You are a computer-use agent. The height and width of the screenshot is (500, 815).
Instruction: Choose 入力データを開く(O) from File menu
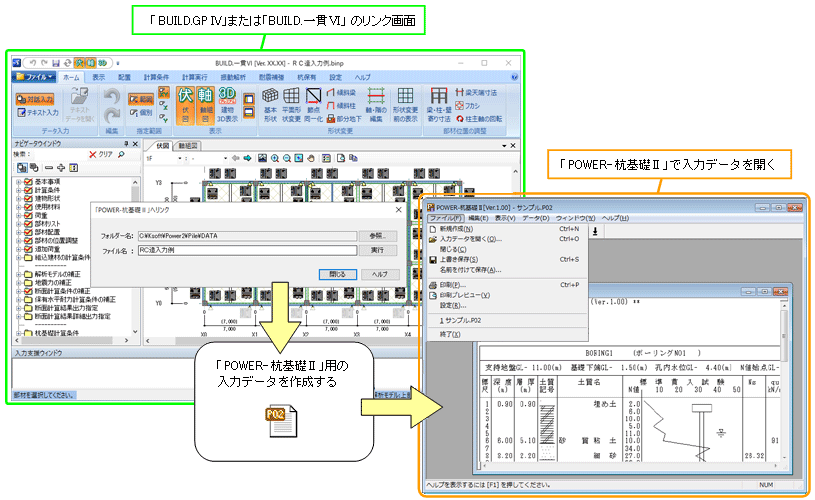point(470,239)
